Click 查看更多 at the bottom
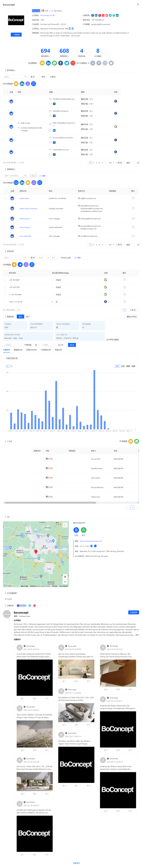The image size is (142, 868). coord(76,863)
